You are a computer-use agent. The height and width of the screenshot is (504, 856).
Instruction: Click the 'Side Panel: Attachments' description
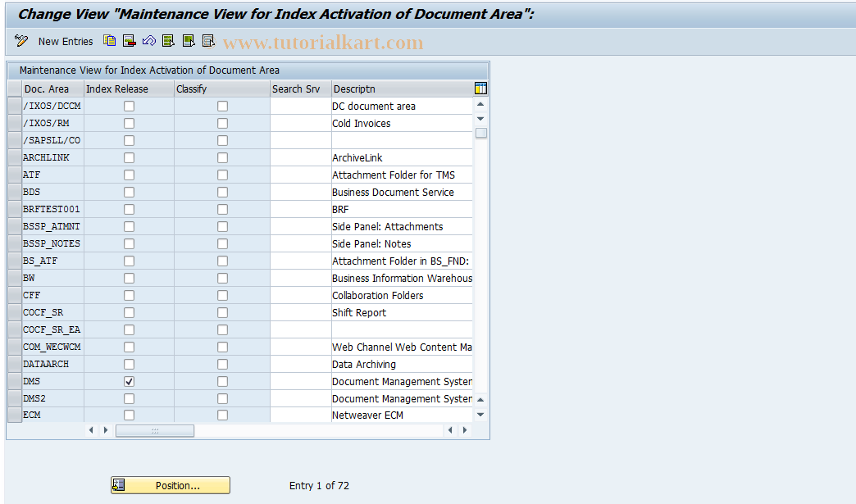pos(402,226)
